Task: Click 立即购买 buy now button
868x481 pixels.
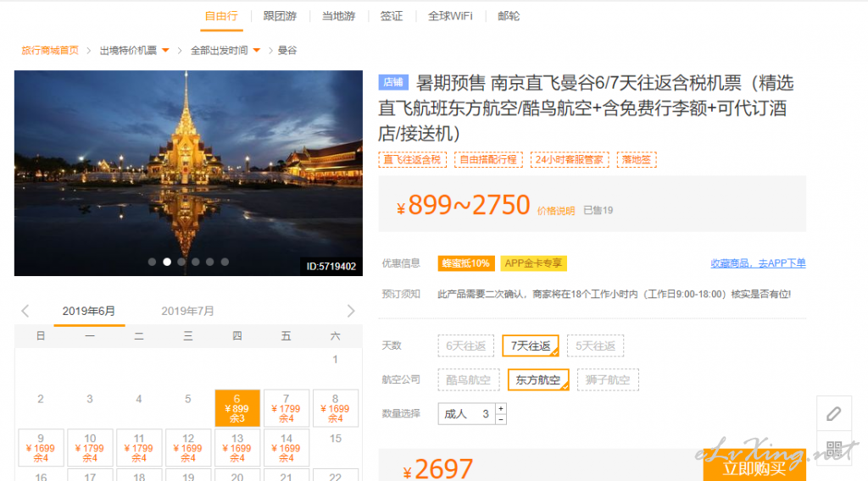Action: click(x=754, y=465)
